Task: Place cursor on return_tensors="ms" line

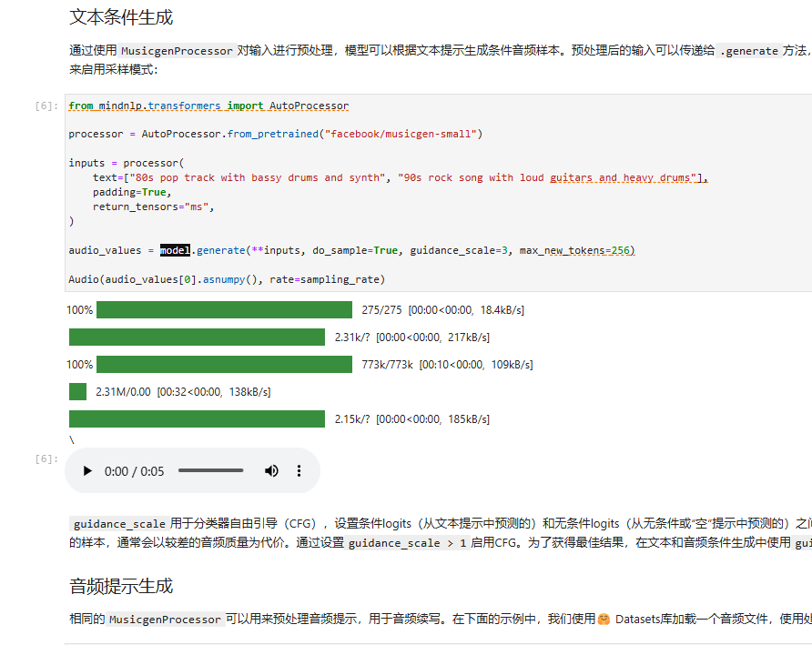Action: coord(153,207)
